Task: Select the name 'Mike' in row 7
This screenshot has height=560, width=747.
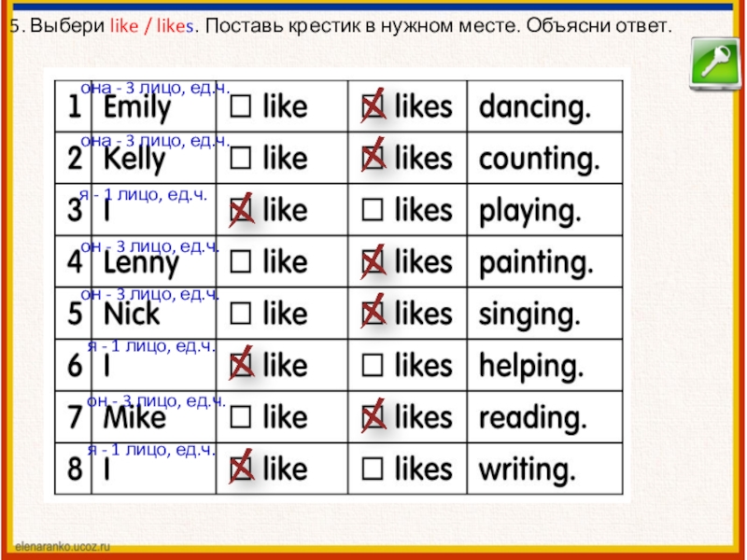Action: [134, 417]
